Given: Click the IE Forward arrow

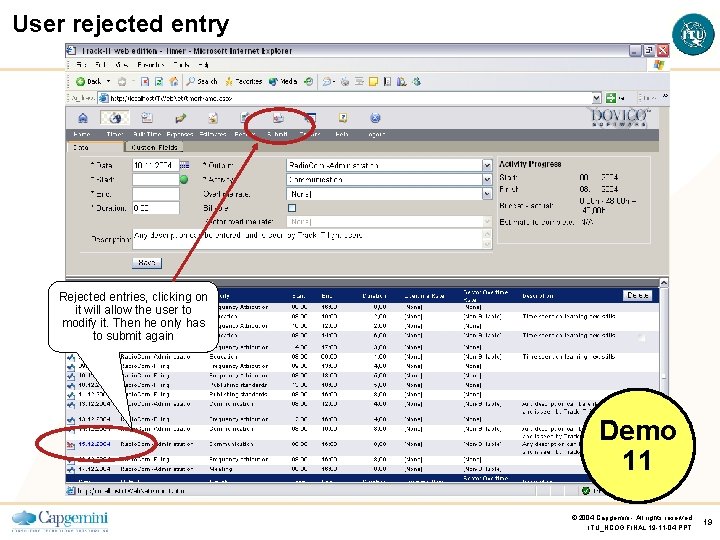Looking at the screenshot, I should [x=122, y=82].
